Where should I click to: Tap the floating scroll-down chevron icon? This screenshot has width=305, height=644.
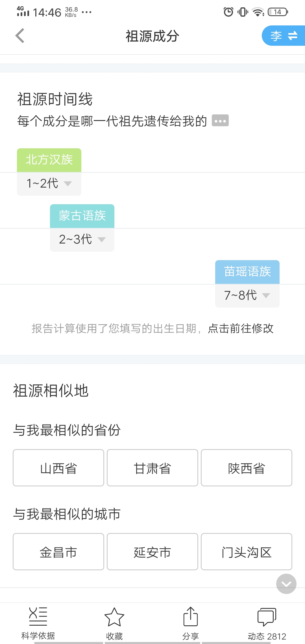pos(286,584)
